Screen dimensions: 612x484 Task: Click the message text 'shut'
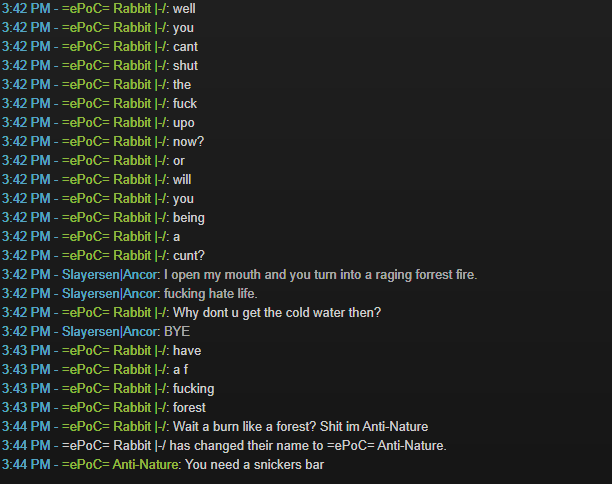tap(185, 66)
